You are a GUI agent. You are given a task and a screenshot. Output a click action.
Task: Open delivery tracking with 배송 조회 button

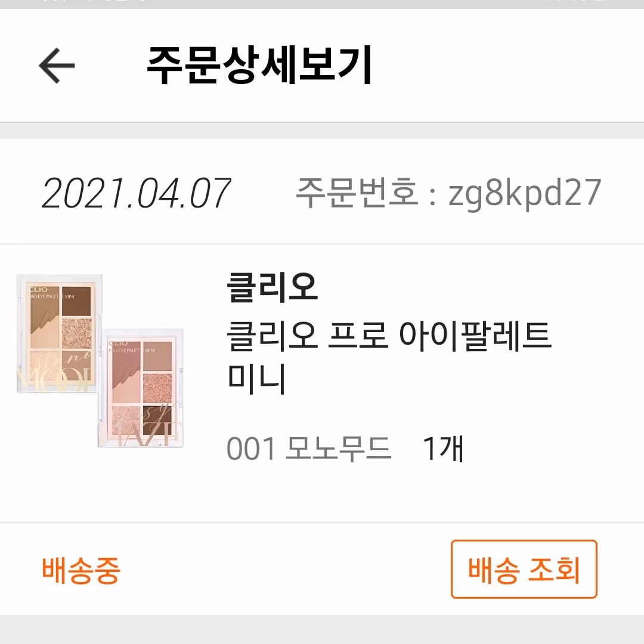(x=524, y=569)
